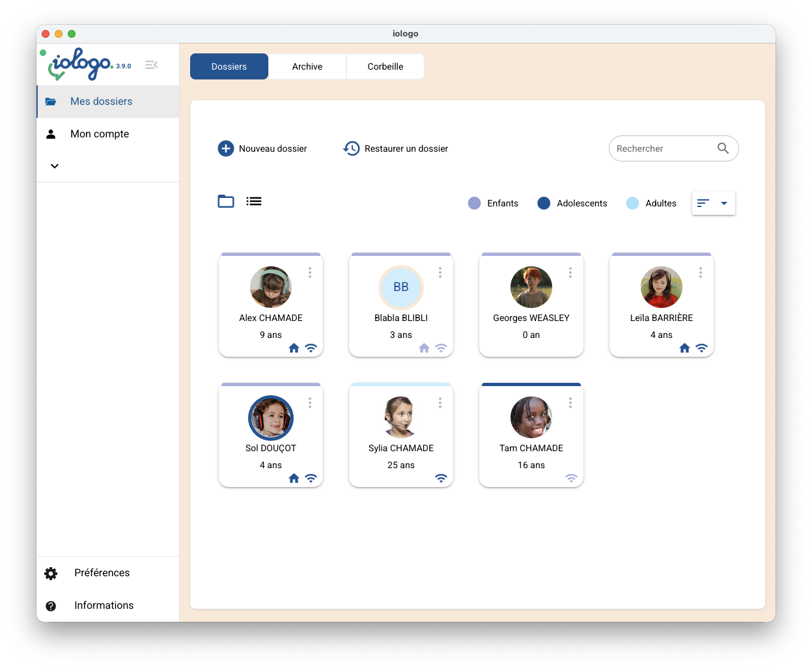
Task: Open the sort order dropdown
Action: (713, 203)
